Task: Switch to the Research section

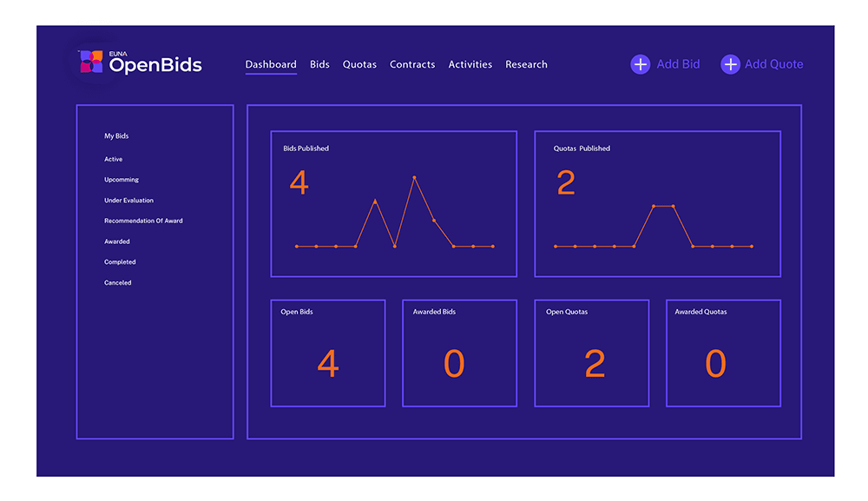Action: pos(526,63)
